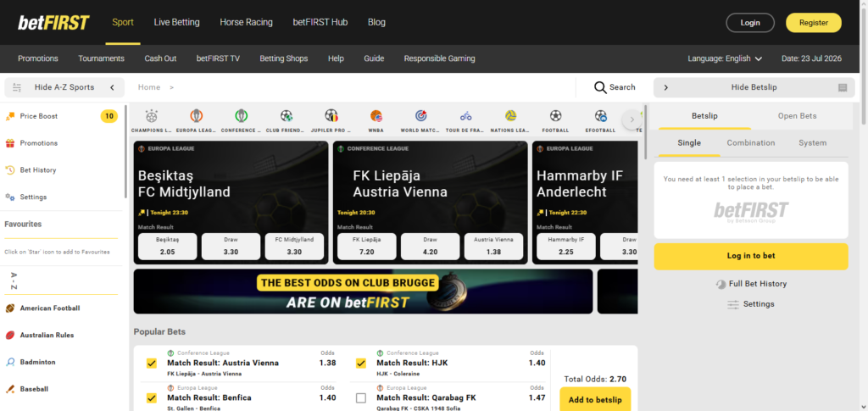Open Responsible Gaming link

440,58
